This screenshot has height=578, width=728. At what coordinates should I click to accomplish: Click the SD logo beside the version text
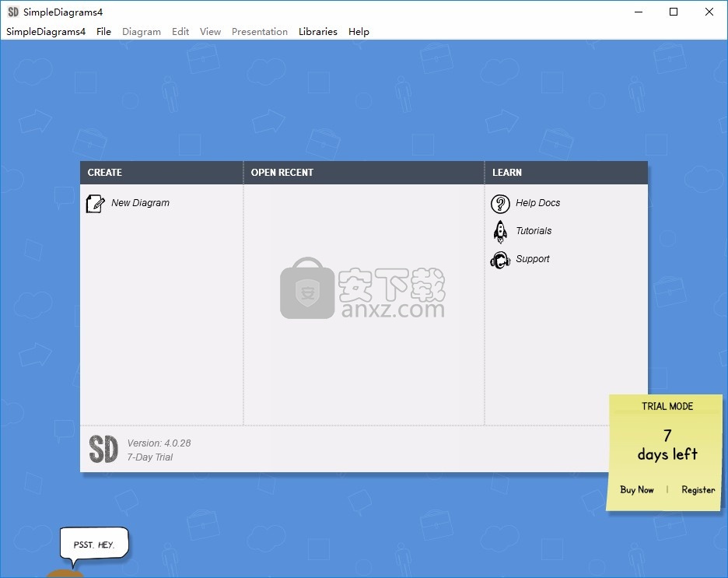[103, 449]
